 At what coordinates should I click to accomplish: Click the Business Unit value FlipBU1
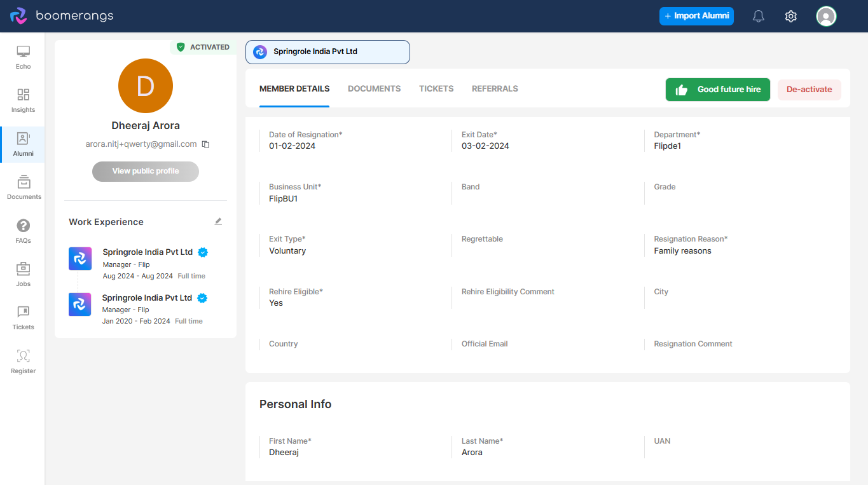coord(283,199)
